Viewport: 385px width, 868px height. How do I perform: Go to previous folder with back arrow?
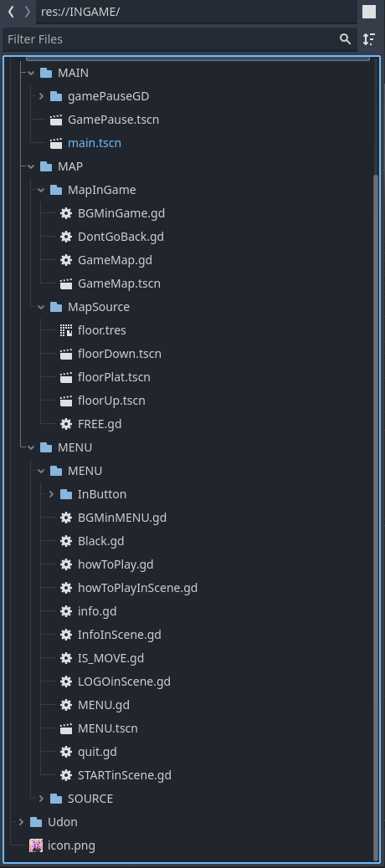pos(11,12)
